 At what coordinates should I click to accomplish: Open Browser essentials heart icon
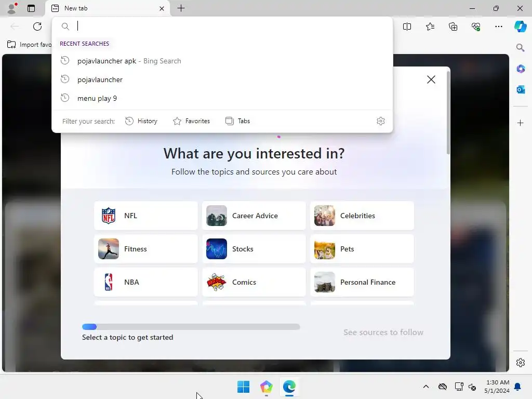click(x=476, y=26)
